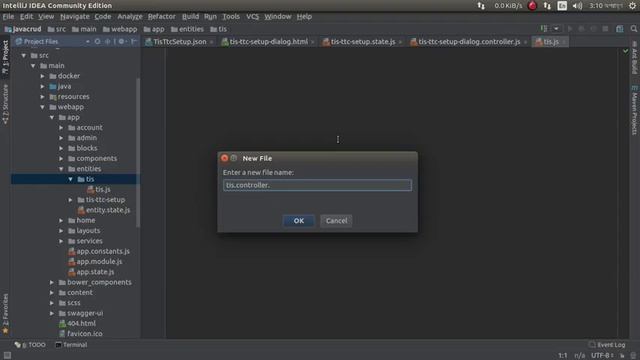Hide the project tool window
The width and height of the screenshot is (640, 360).
point(134,41)
